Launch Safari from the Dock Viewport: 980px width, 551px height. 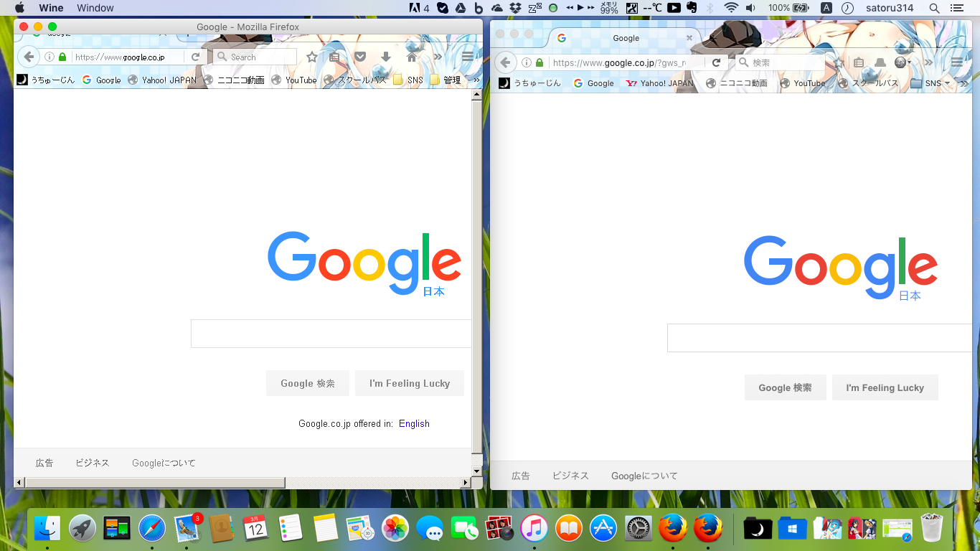tap(152, 529)
